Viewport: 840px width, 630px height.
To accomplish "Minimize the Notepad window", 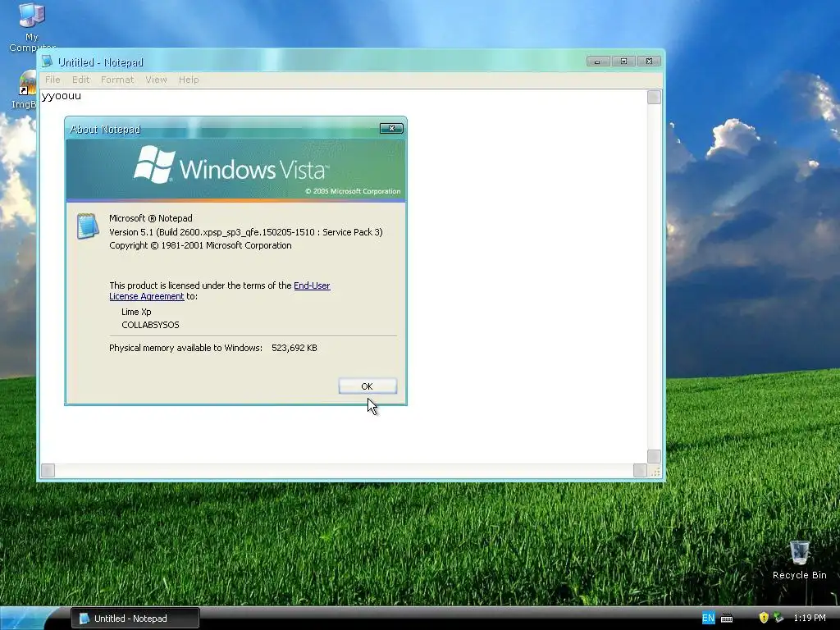I will 597,62.
